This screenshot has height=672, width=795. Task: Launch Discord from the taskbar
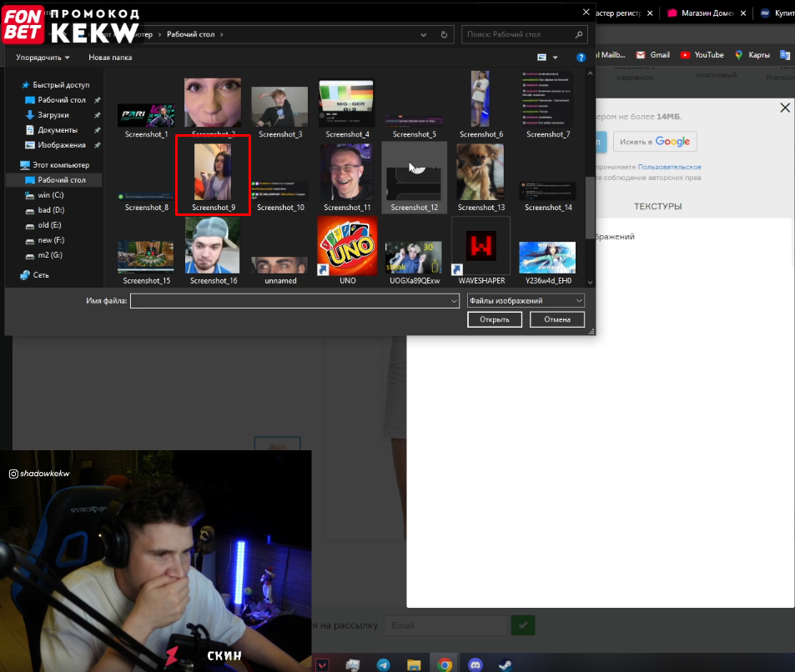tap(475, 664)
